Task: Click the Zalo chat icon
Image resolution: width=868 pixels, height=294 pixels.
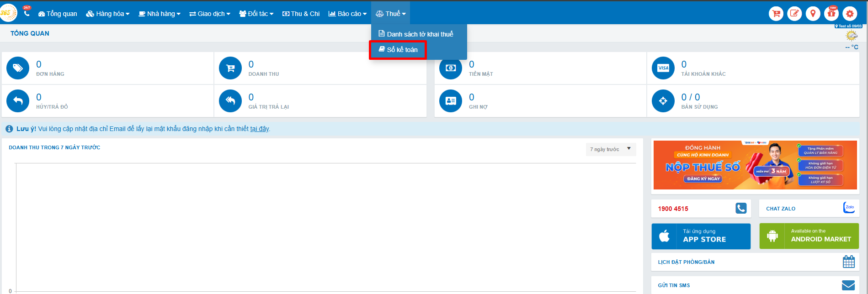Action: click(849, 208)
